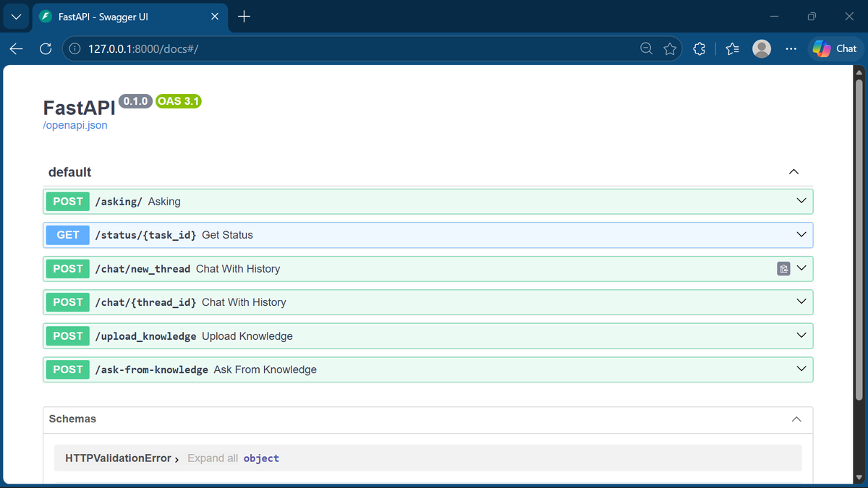Image resolution: width=868 pixels, height=488 pixels.
Task: Open a new browser tab
Action: [x=244, y=17]
